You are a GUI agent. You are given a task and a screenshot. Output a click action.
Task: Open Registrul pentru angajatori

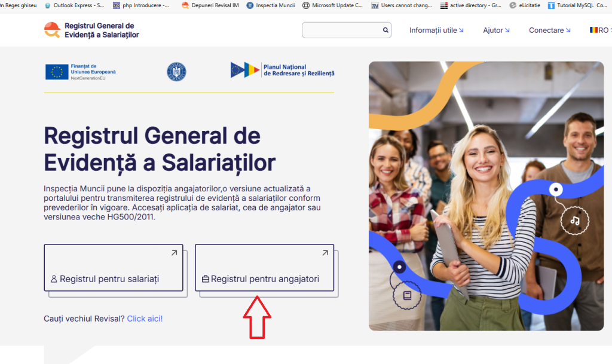coord(264,268)
